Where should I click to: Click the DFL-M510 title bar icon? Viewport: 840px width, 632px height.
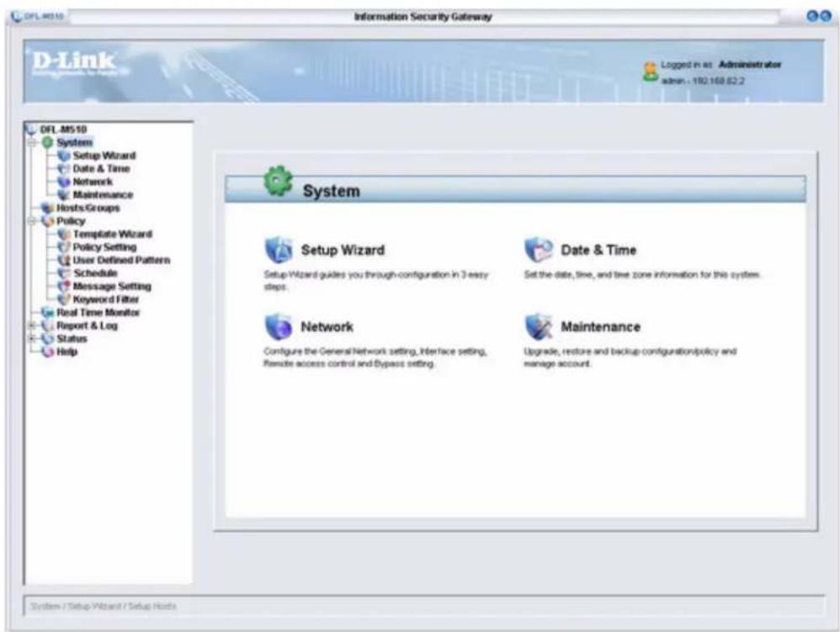pos(17,16)
